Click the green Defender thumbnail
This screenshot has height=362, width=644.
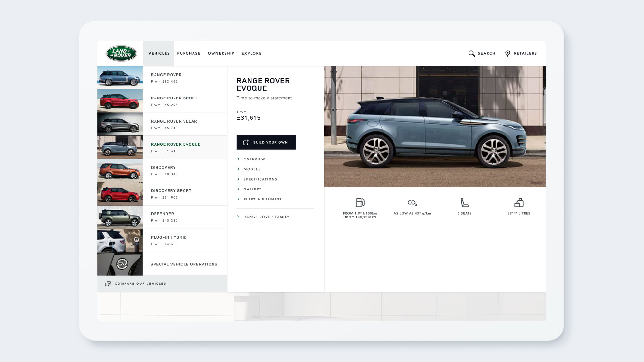[x=120, y=217]
